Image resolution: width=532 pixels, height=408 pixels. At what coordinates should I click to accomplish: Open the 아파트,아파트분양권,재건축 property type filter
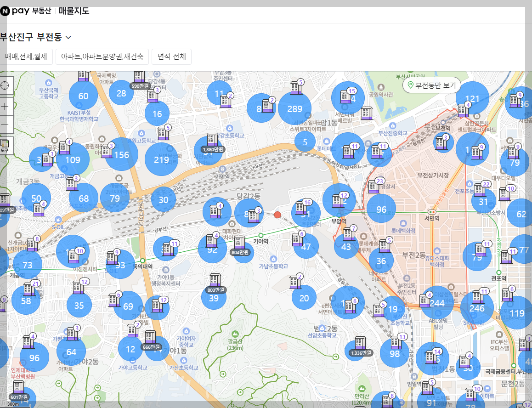pyautogui.click(x=102, y=57)
